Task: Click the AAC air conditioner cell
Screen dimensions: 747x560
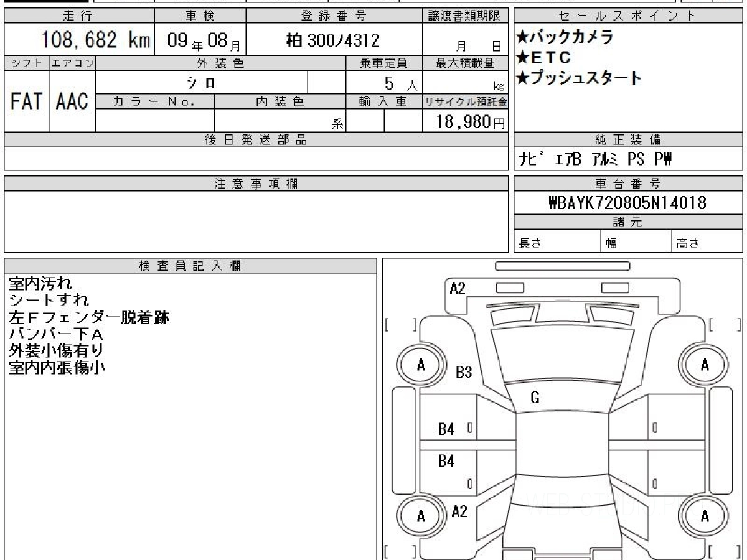Action: (73, 101)
